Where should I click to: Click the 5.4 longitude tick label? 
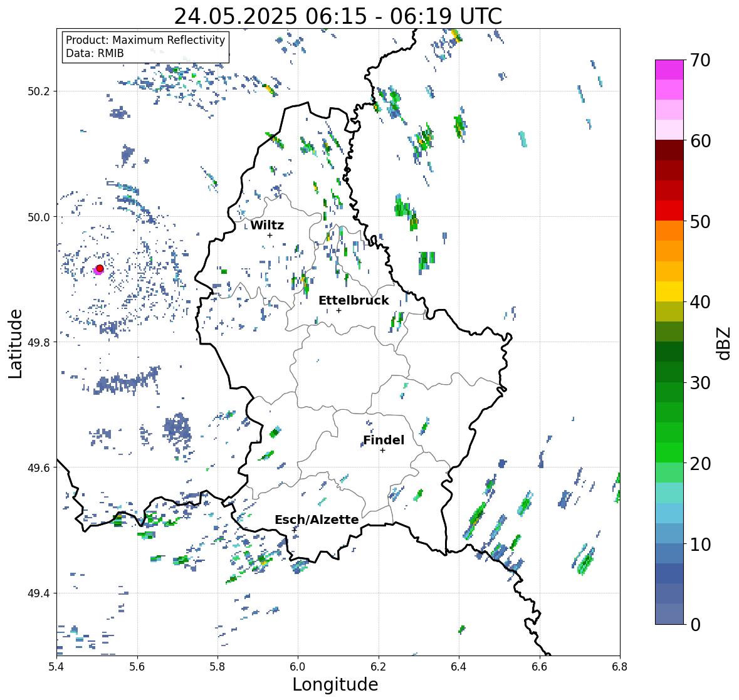pyautogui.click(x=56, y=667)
